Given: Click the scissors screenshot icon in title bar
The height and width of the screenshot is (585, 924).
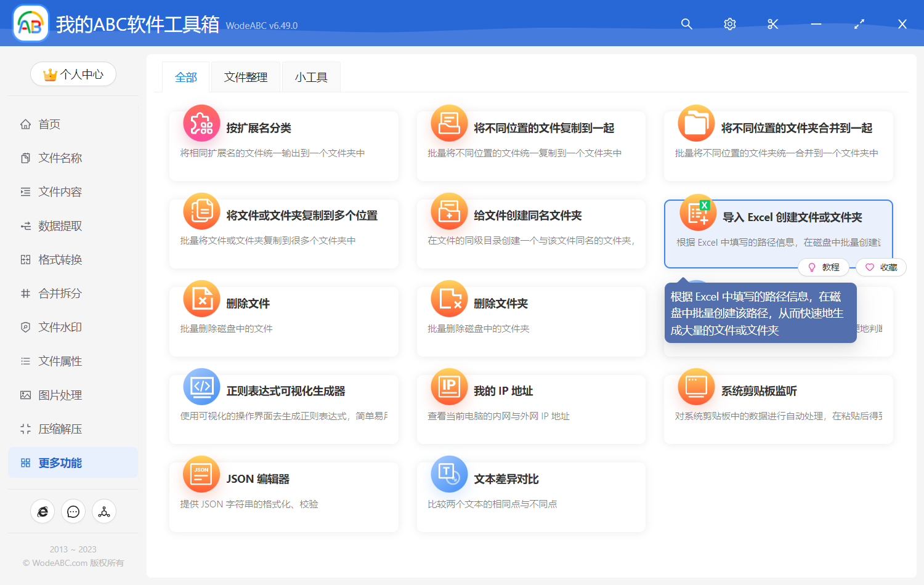Looking at the screenshot, I should click(x=772, y=24).
